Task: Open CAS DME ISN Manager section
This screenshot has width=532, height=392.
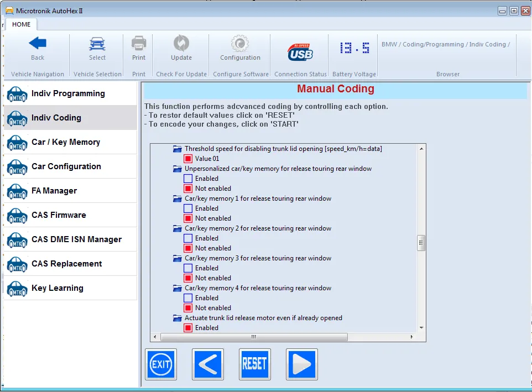Action: (x=70, y=240)
